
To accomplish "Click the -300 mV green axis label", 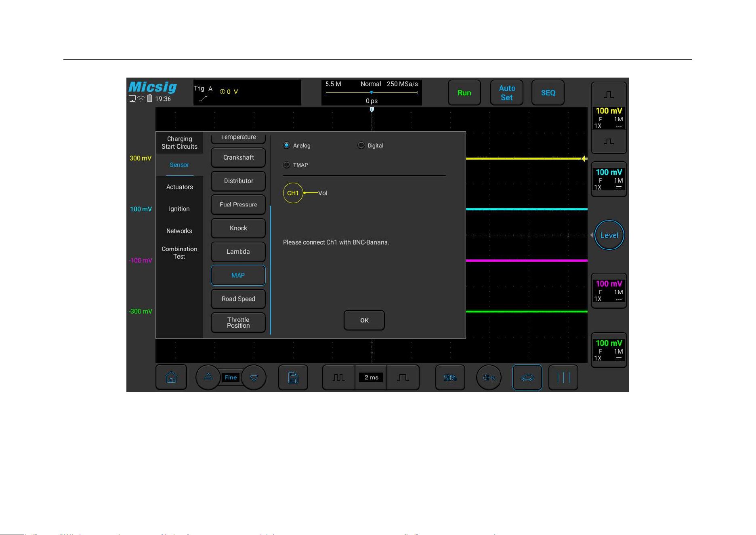I will click(x=141, y=312).
